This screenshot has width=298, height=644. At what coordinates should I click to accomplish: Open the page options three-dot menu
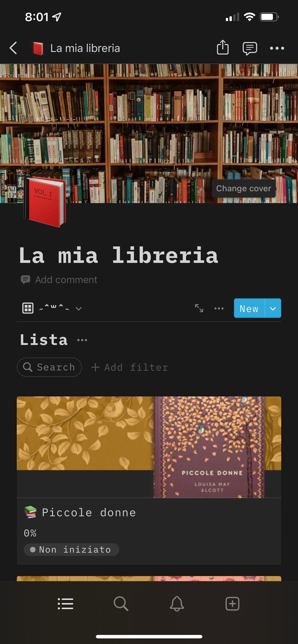click(x=277, y=48)
